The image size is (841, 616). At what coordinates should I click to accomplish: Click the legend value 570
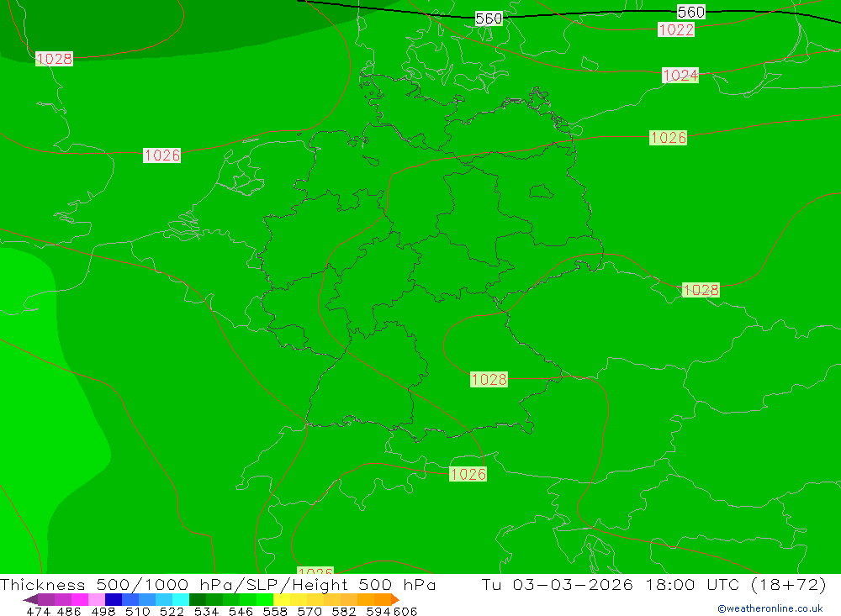coord(309,611)
